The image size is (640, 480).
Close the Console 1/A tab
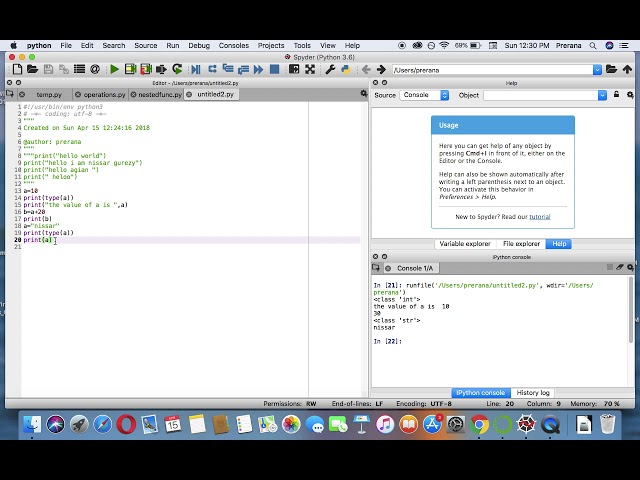click(388, 268)
